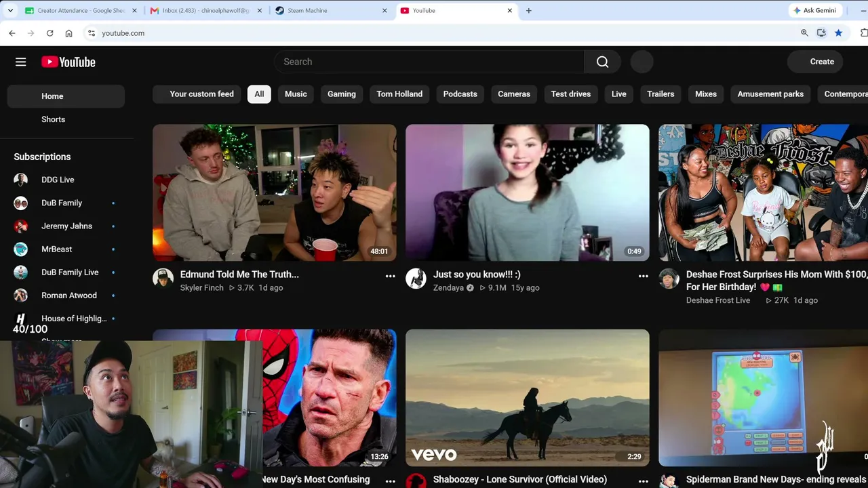Click the Ask Gemini button
The width and height of the screenshot is (868, 488).
pyautogui.click(x=814, y=10)
